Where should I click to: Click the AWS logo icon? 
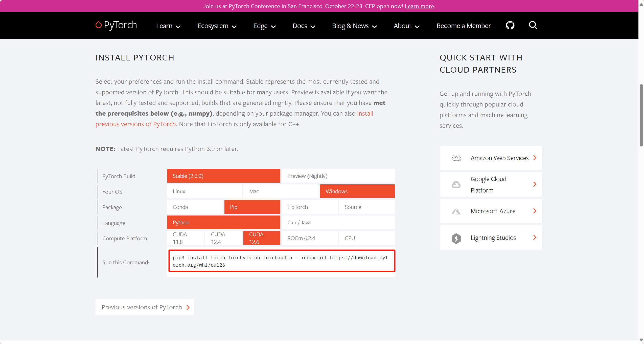(x=456, y=158)
